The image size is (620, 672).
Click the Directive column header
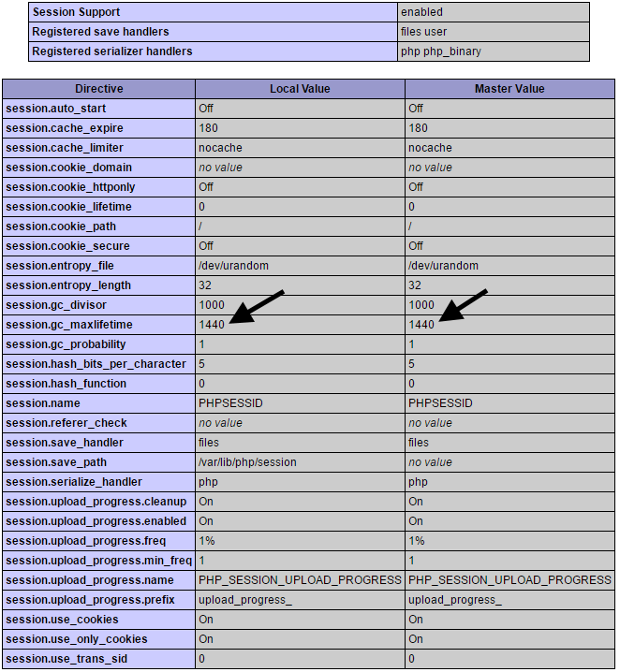[x=99, y=89]
